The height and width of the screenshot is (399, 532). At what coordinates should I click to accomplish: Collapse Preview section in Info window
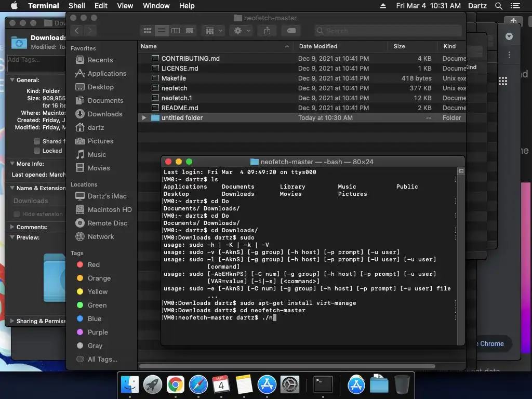pos(12,237)
